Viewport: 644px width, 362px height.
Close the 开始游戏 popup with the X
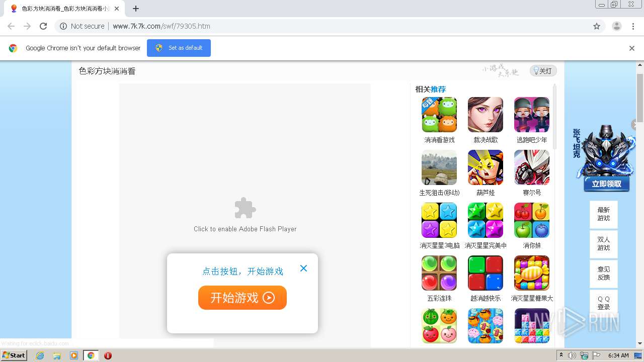pyautogui.click(x=303, y=268)
